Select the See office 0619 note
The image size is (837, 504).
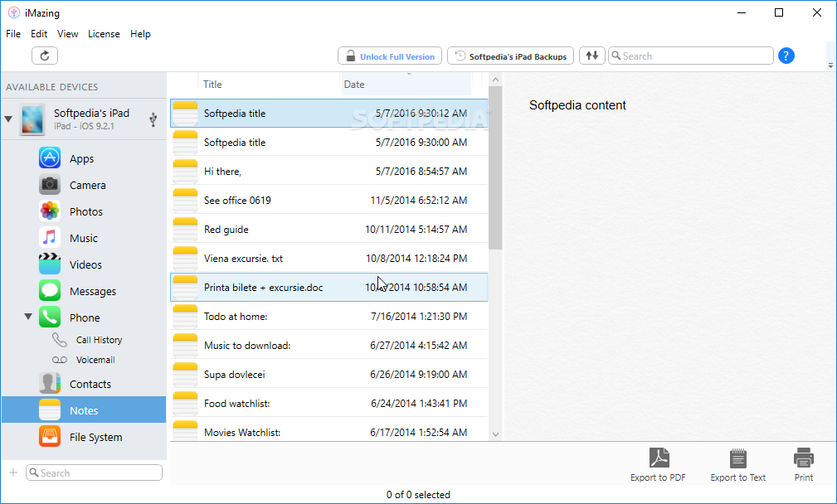328,200
